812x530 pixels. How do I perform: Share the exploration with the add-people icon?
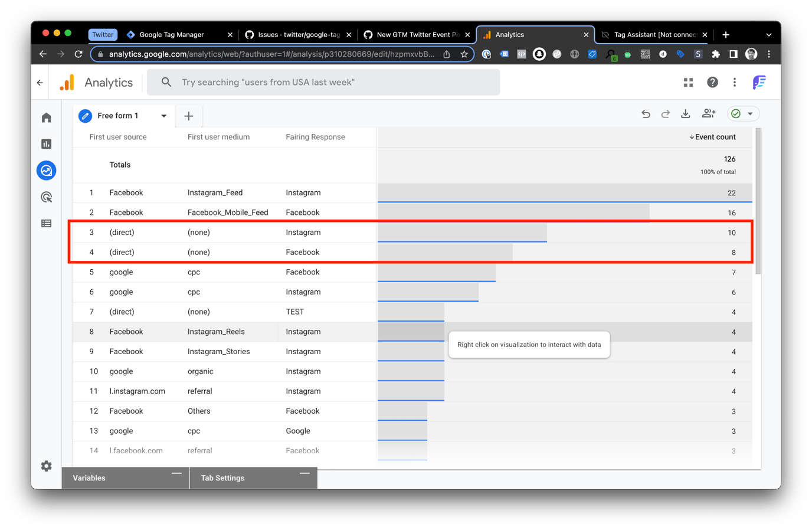click(709, 113)
